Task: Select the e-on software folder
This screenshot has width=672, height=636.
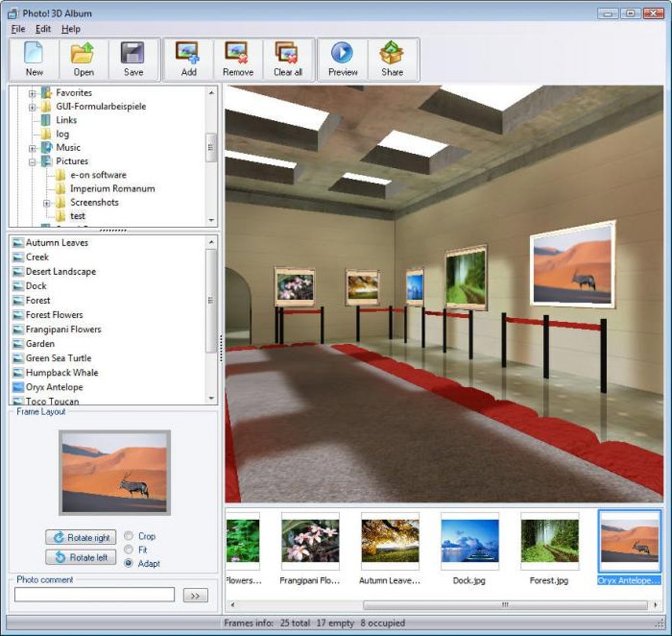Action: [98, 175]
